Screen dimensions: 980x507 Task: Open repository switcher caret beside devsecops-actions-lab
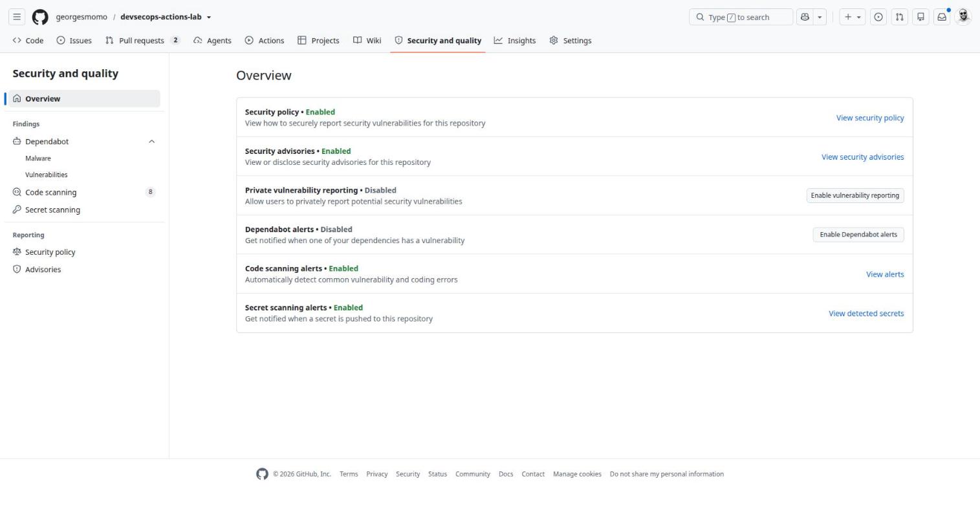(x=209, y=17)
